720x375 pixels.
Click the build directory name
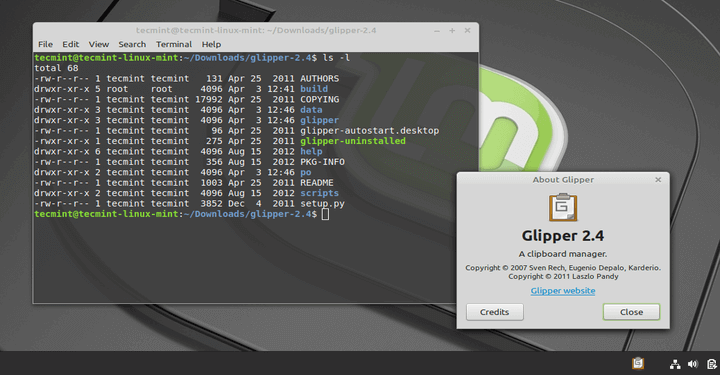coord(314,89)
